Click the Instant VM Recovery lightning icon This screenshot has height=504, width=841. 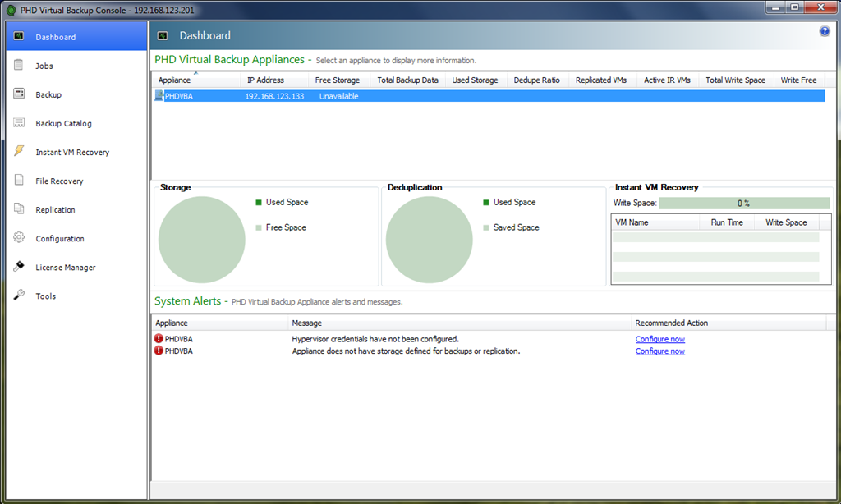click(x=19, y=152)
